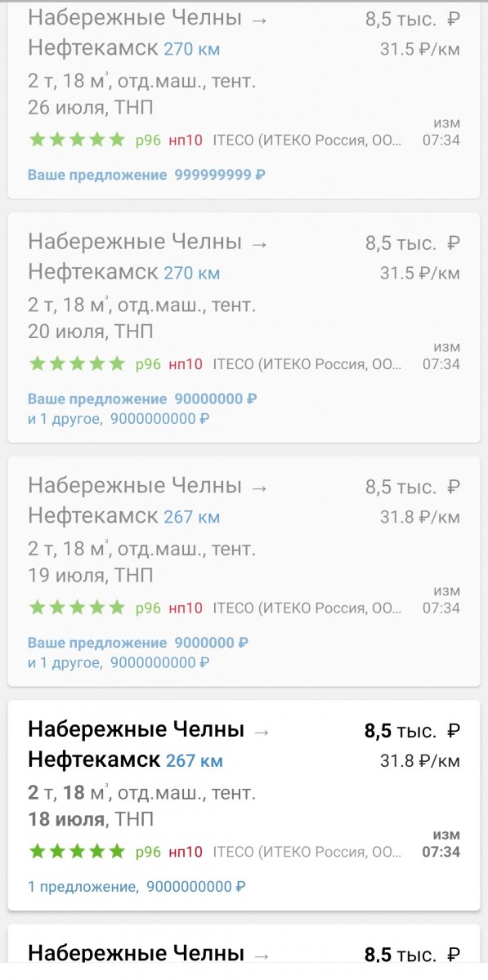This screenshot has width=488, height=980.
Task: Tap the route arrow in the 18 июля card
Action: pos(262,732)
